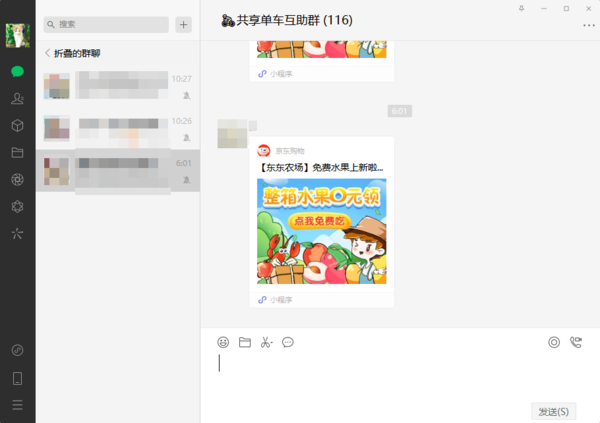600x423 pixels.
Task: Open the Mini Programs panel icon
Action: 17,350
